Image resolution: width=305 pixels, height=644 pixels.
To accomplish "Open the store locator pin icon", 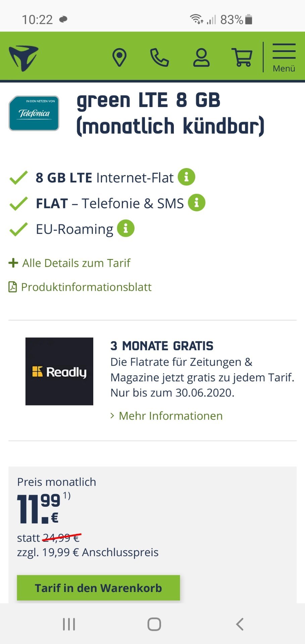I will tap(119, 57).
